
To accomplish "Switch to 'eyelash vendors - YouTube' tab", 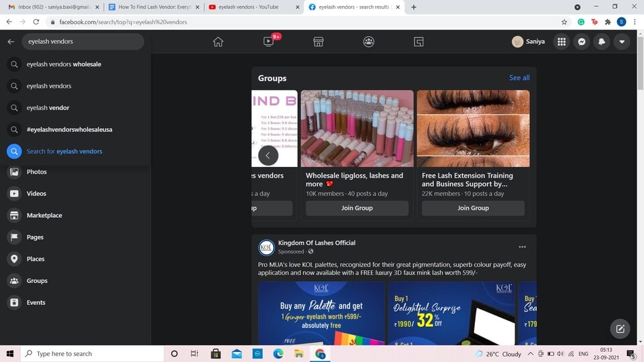I will [x=254, y=7].
